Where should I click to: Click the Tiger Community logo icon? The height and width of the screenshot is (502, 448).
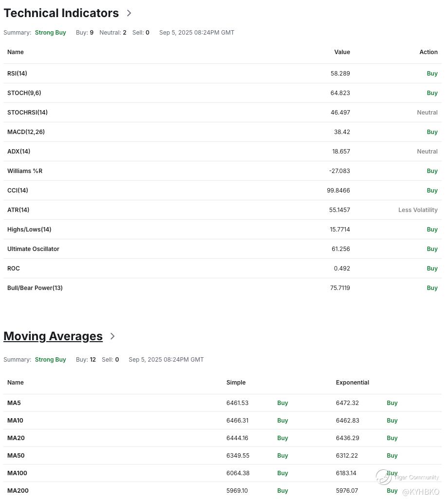tap(384, 477)
